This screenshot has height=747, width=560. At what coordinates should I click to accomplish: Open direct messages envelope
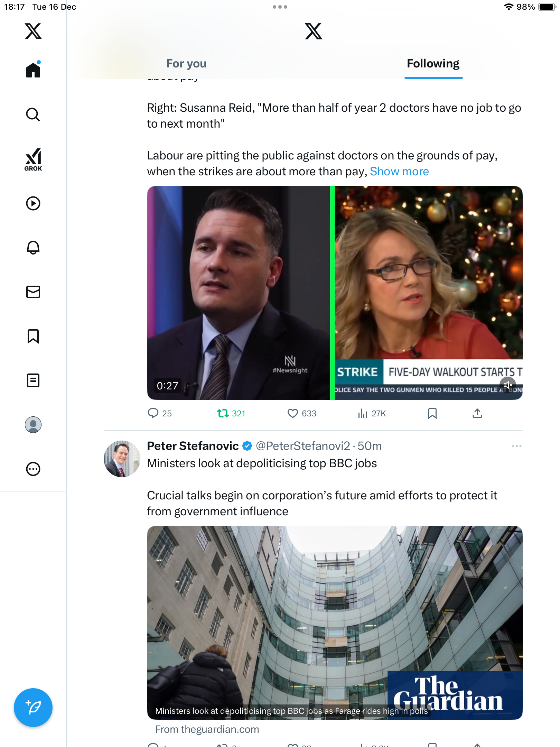click(x=33, y=292)
